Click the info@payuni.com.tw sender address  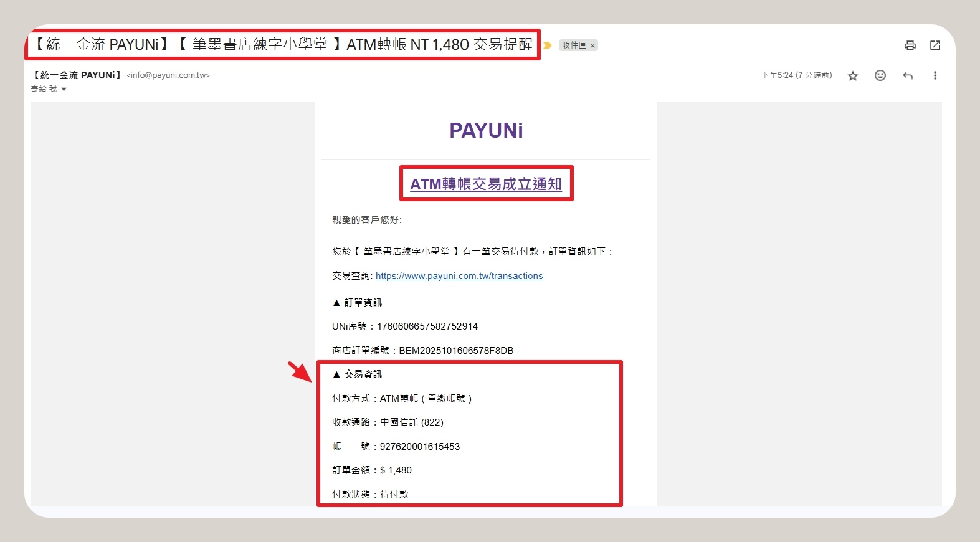coord(168,75)
